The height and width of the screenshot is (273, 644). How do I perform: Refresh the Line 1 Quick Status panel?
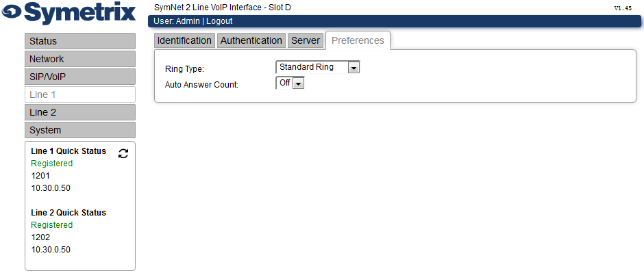tap(123, 154)
